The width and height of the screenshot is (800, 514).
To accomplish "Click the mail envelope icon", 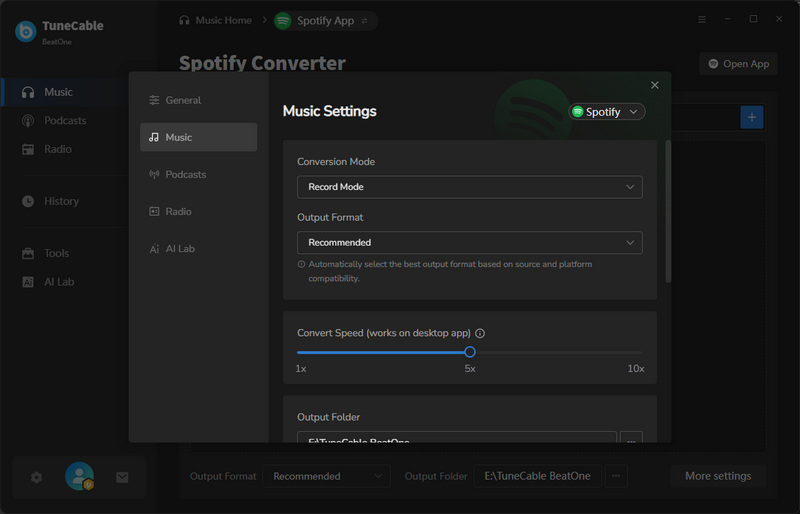I will 122,478.
